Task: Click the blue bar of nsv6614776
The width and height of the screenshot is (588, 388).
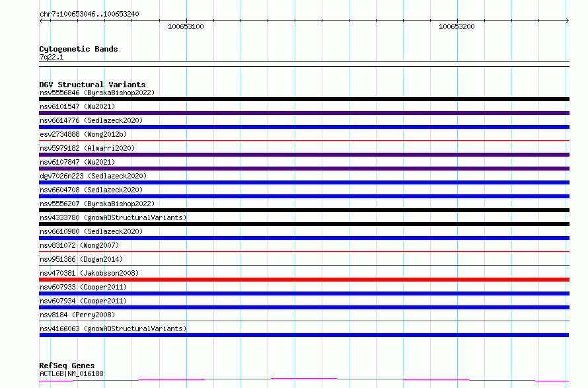Action: click(x=304, y=127)
